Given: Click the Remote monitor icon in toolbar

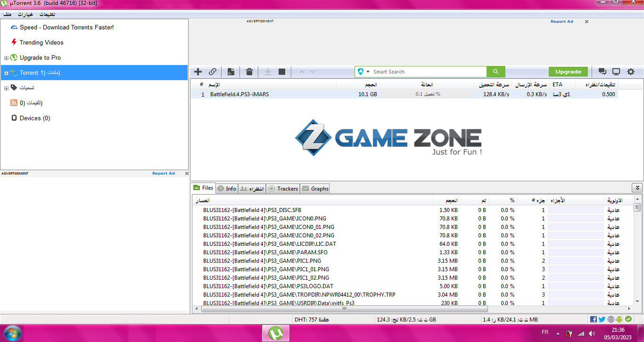Looking at the screenshot, I should click(616, 72).
